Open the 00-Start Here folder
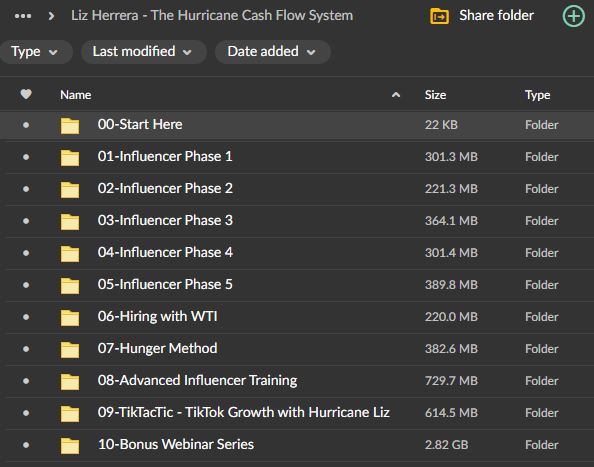The width and height of the screenshot is (594, 467). (x=140, y=124)
